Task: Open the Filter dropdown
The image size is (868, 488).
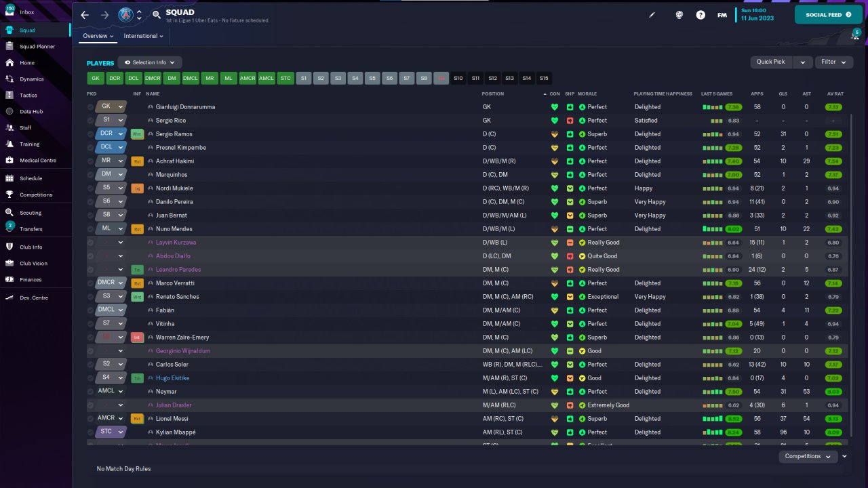Action: (x=833, y=62)
